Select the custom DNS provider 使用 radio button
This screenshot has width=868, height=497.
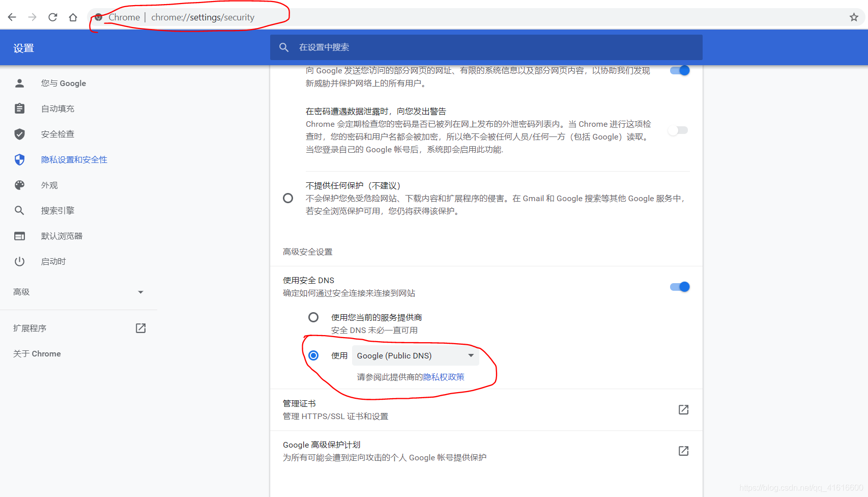(313, 355)
